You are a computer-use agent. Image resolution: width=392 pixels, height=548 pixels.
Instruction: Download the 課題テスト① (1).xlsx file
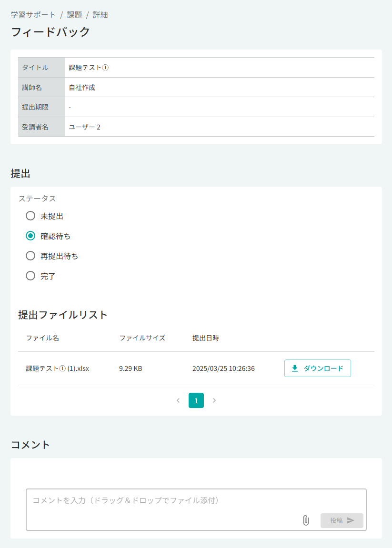[318, 369]
